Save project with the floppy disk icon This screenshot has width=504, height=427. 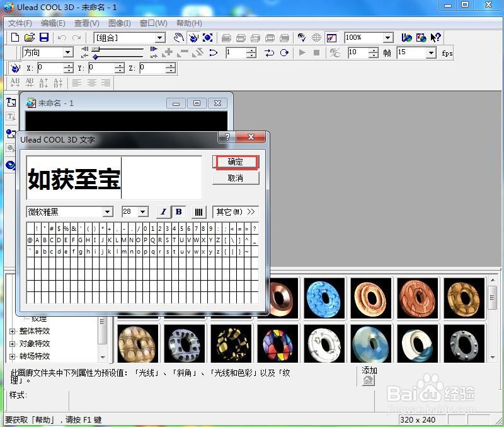pos(44,37)
